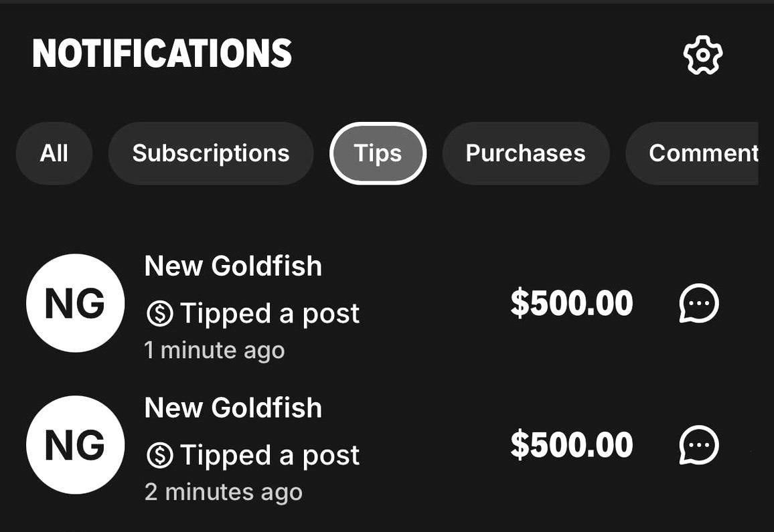Select the Tips filter tab
This screenshot has height=532, width=774.
[x=378, y=153]
